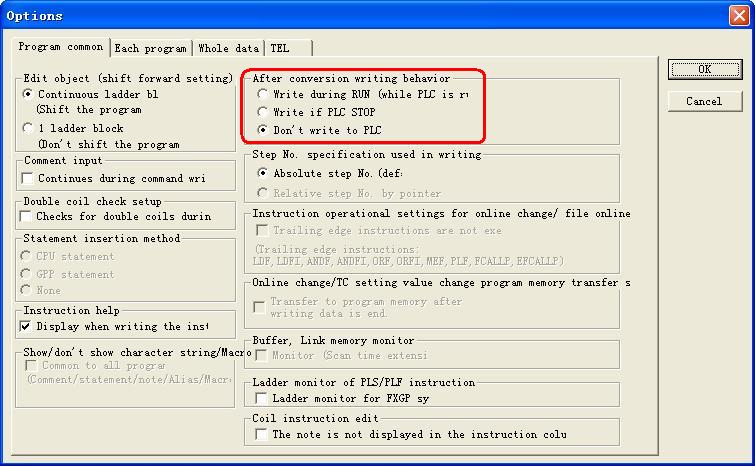The width and height of the screenshot is (755, 466).
Task: Click the OK button
Action: 704,70
